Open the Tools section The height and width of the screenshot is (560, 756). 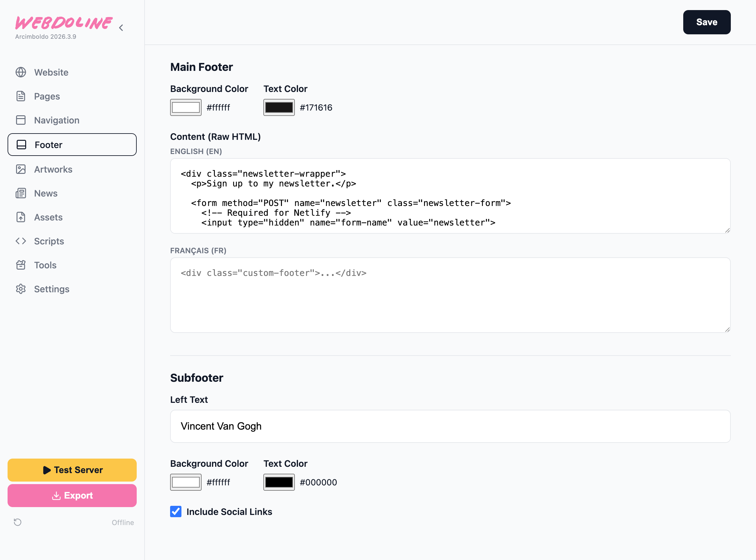[x=45, y=265]
